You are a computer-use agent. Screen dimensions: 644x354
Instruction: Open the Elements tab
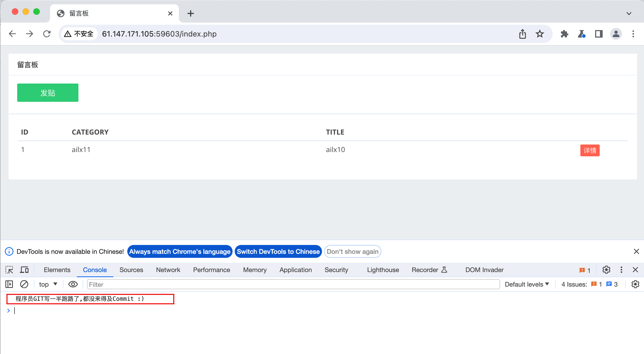coord(57,270)
